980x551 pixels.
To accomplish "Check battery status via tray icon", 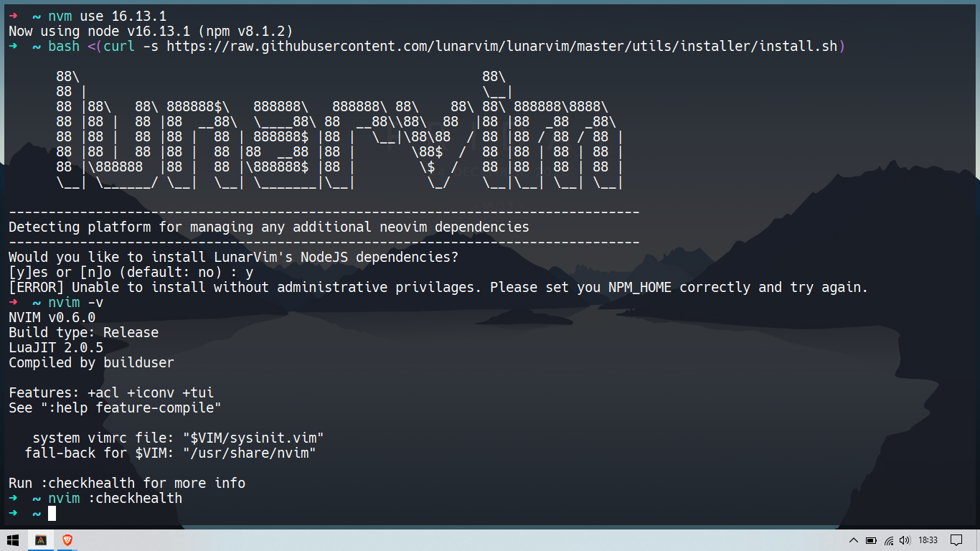I will [872, 540].
